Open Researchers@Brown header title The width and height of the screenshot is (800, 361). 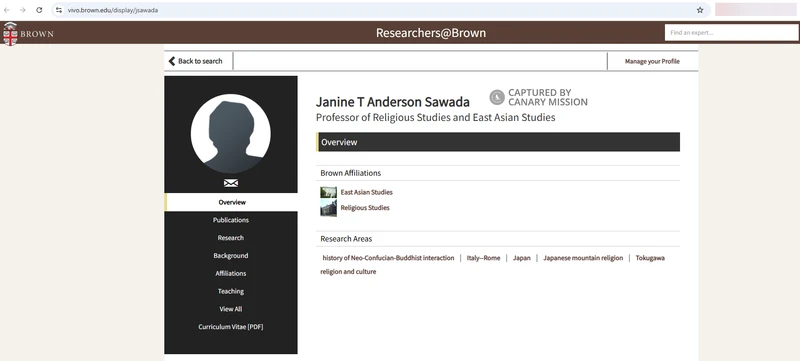(x=431, y=33)
